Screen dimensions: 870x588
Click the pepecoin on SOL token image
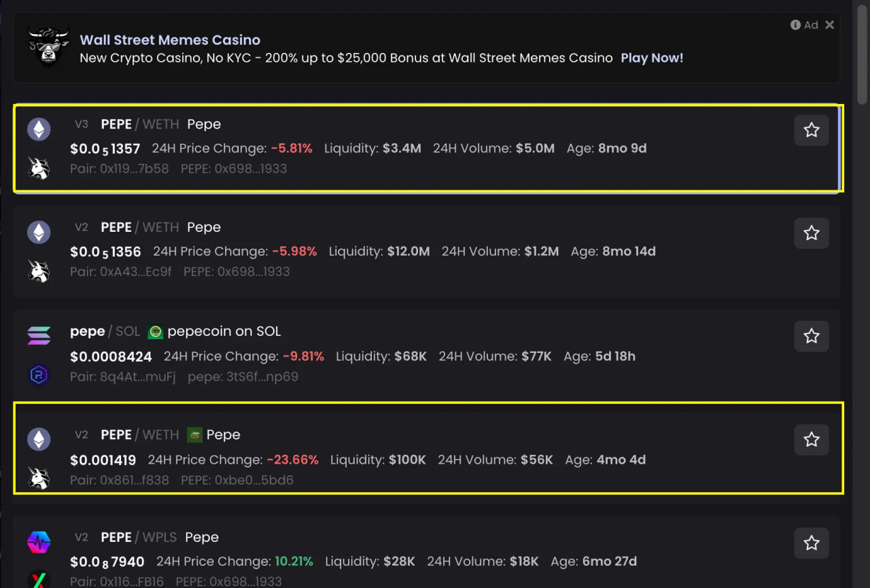(156, 332)
